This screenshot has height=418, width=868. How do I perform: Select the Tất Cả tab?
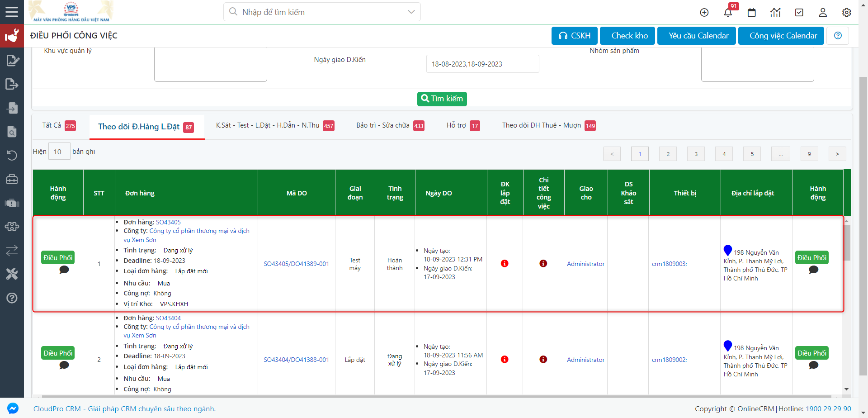59,126
